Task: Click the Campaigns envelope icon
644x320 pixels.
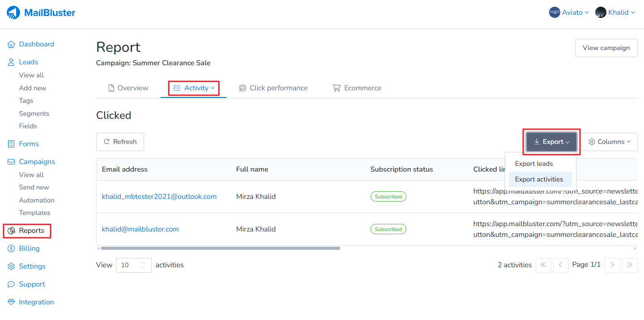Action: (11, 162)
